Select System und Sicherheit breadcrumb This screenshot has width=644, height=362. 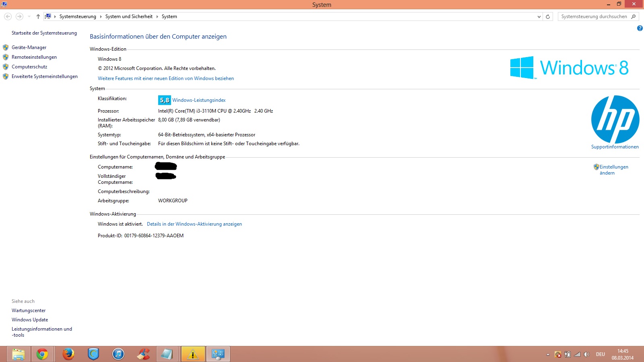tap(129, 16)
